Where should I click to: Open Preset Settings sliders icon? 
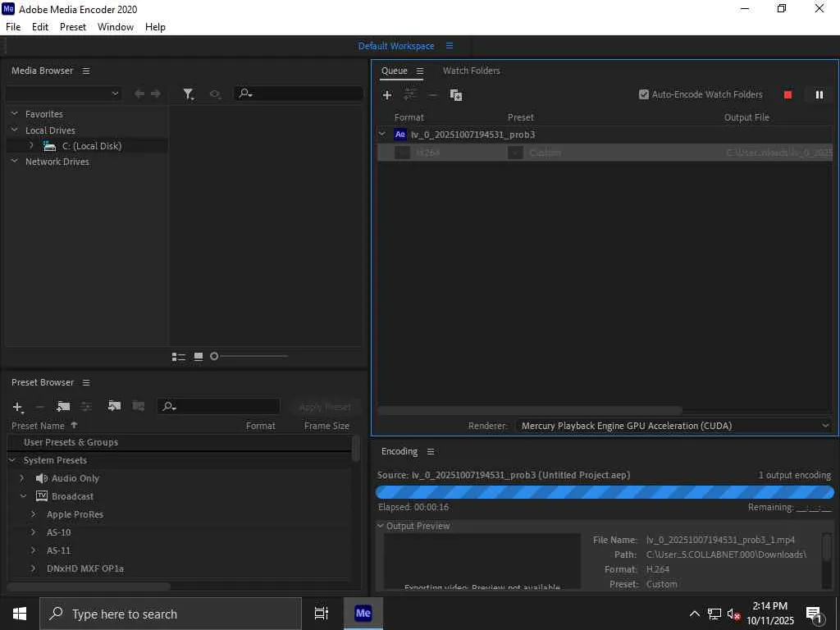coord(86,407)
